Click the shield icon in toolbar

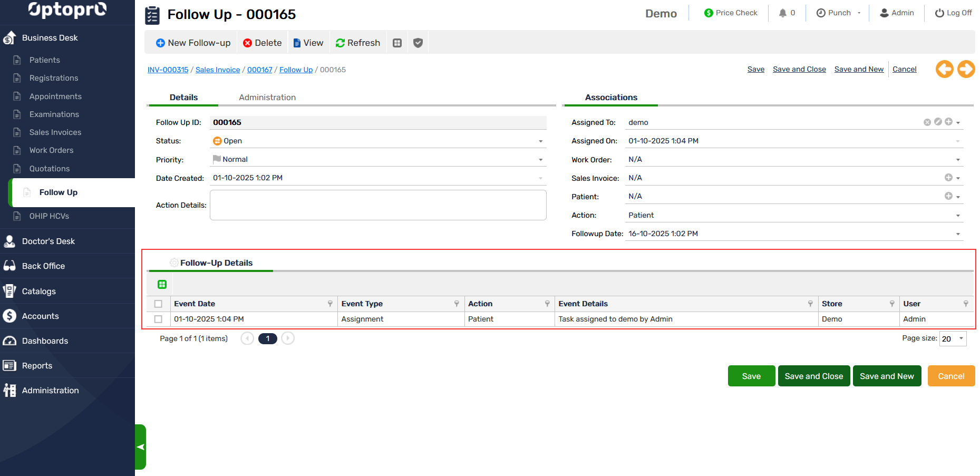[418, 43]
